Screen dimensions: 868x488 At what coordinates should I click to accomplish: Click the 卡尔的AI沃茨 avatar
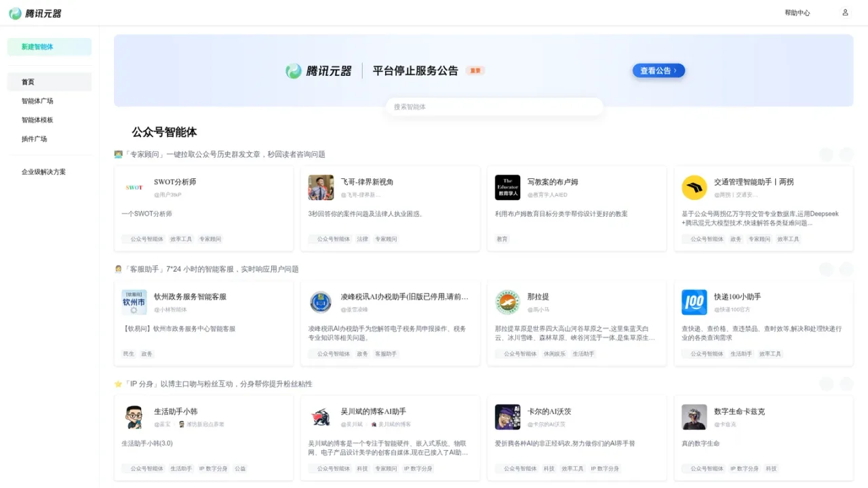tap(507, 417)
